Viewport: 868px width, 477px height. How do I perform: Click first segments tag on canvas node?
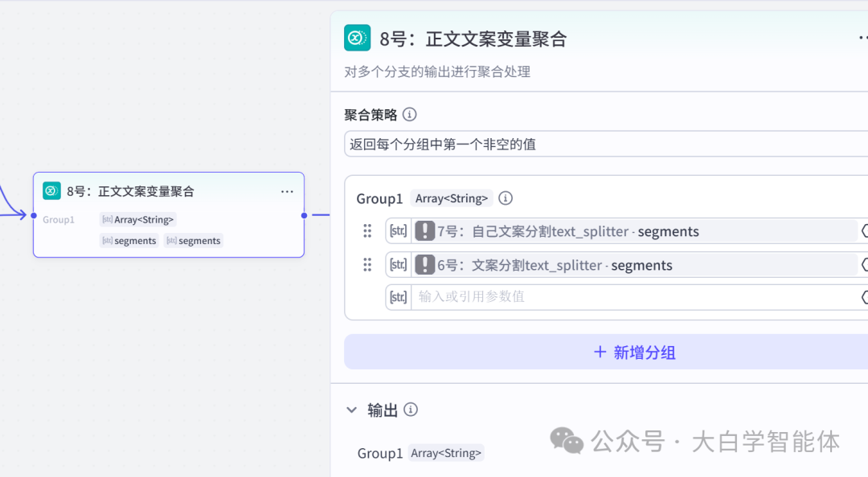point(129,241)
